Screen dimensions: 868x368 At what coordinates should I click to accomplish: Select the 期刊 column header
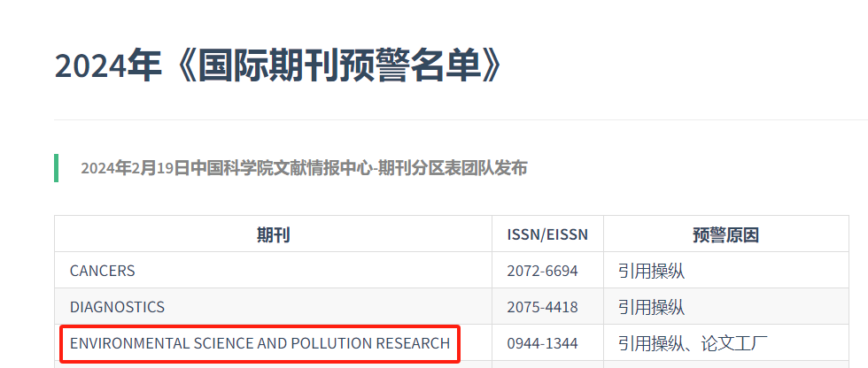click(273, 234)
